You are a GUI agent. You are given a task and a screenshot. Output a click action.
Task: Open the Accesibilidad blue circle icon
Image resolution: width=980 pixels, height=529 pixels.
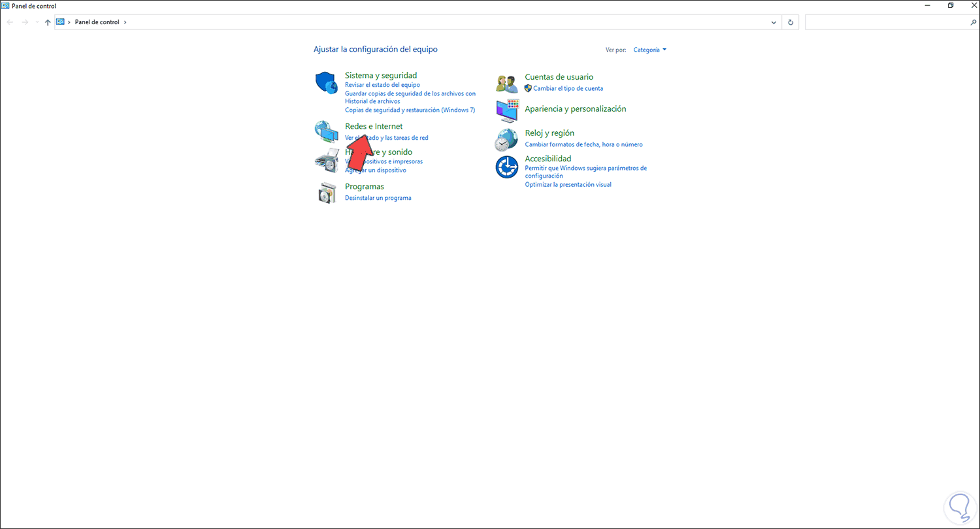click(507, 167)
